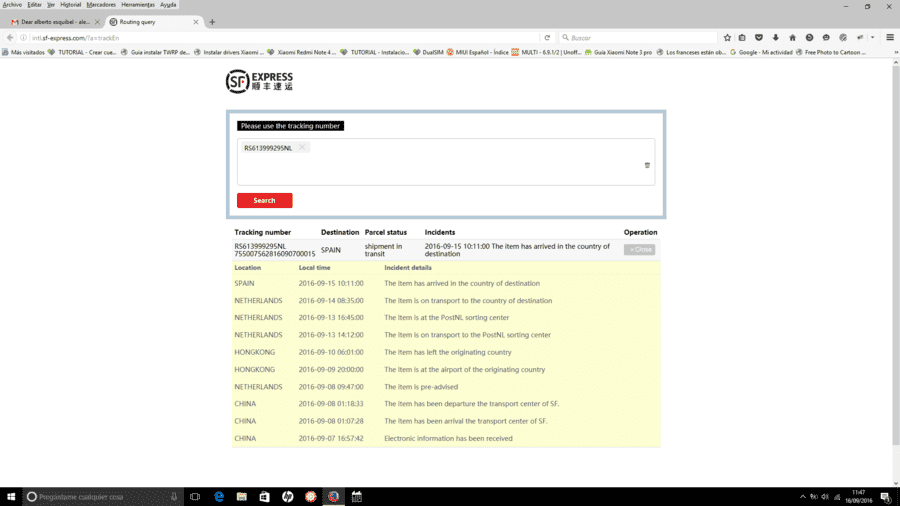900x506 pixels.
Task: Open the Más visitados bookmark
Action: (23, 52)
